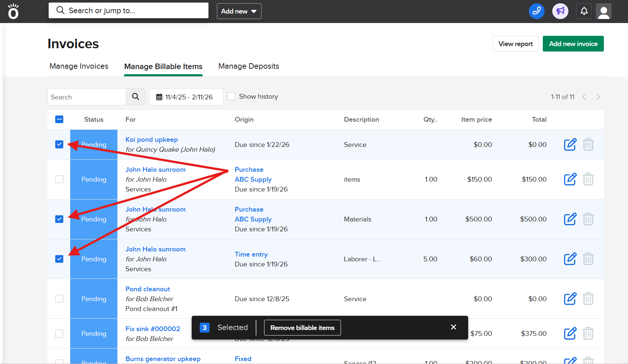The image size is (628, 364).
Task: Delete the $500.00 Materials billable item
Action: 588,219
